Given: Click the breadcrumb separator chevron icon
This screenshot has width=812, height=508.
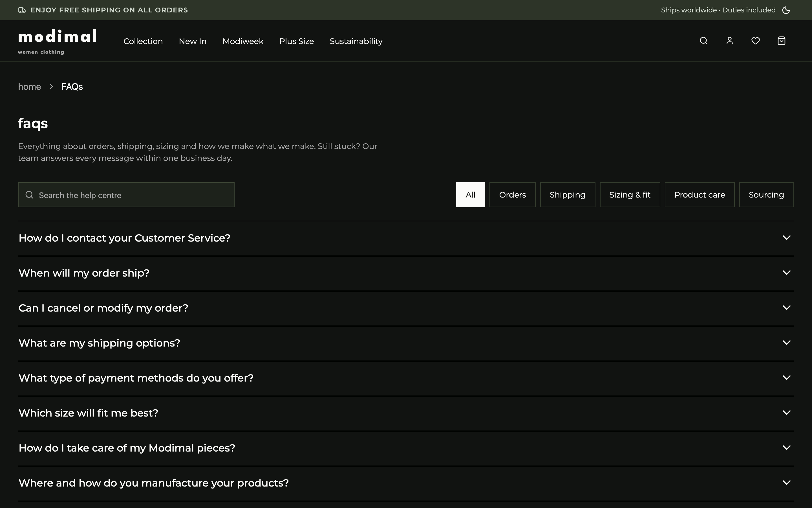Looking at the screenshot, I should (51, 87).
